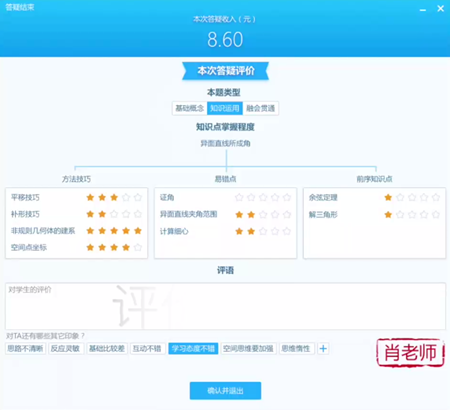Screen dimensions: 450x410
Task: Click the third star for 解三角形
Action: click(x=412, y=214)
